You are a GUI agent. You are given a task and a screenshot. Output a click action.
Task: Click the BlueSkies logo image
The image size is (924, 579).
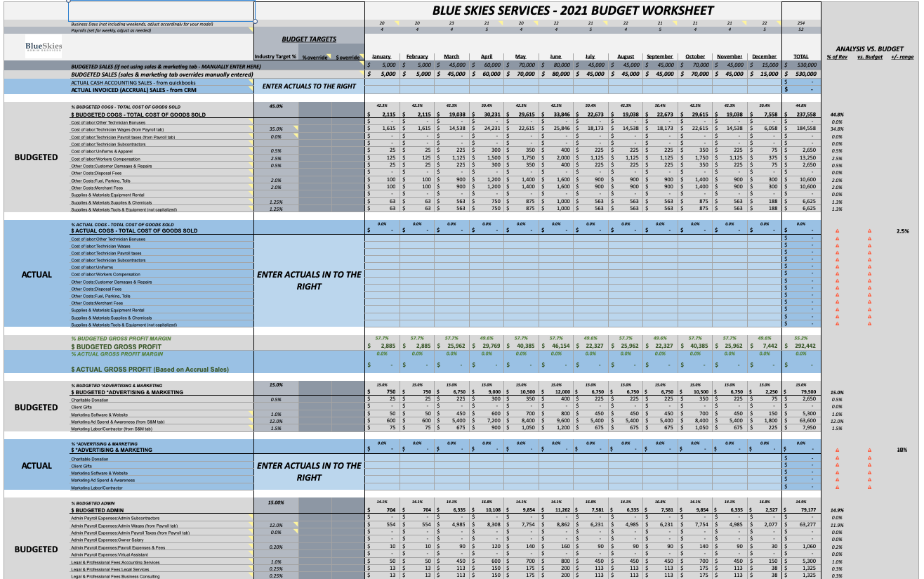point(44,48)
